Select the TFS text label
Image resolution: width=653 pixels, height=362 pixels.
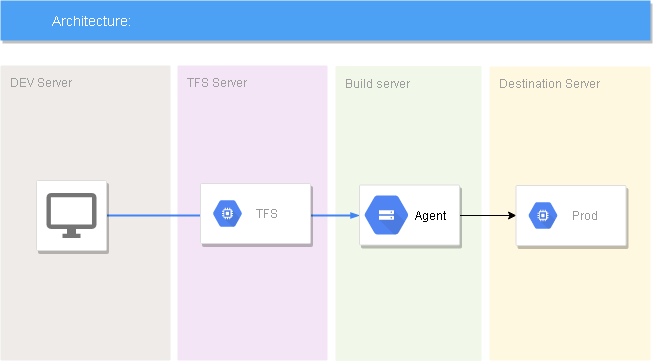267,214
